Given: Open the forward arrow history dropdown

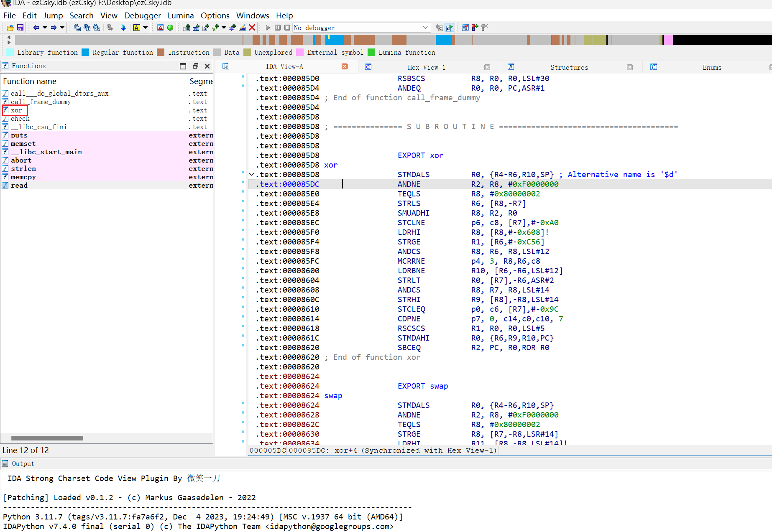Looking at the screenshot, I should [62, 28].
